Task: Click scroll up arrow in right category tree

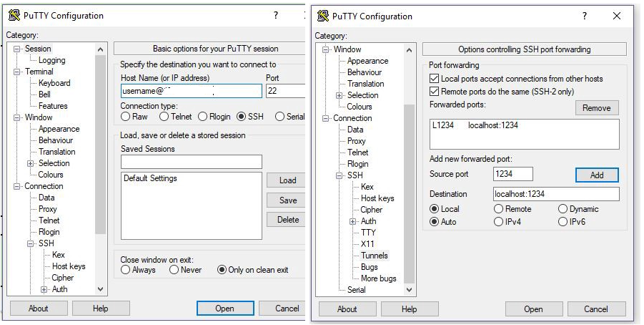Action: click(409, 50)
